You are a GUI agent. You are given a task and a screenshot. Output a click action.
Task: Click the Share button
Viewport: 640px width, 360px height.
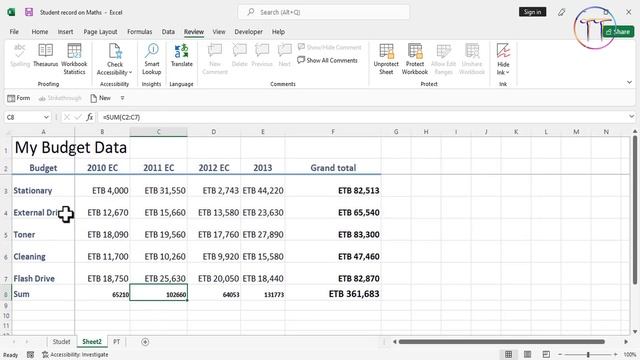pyautogui.click(x=618, y=31)
